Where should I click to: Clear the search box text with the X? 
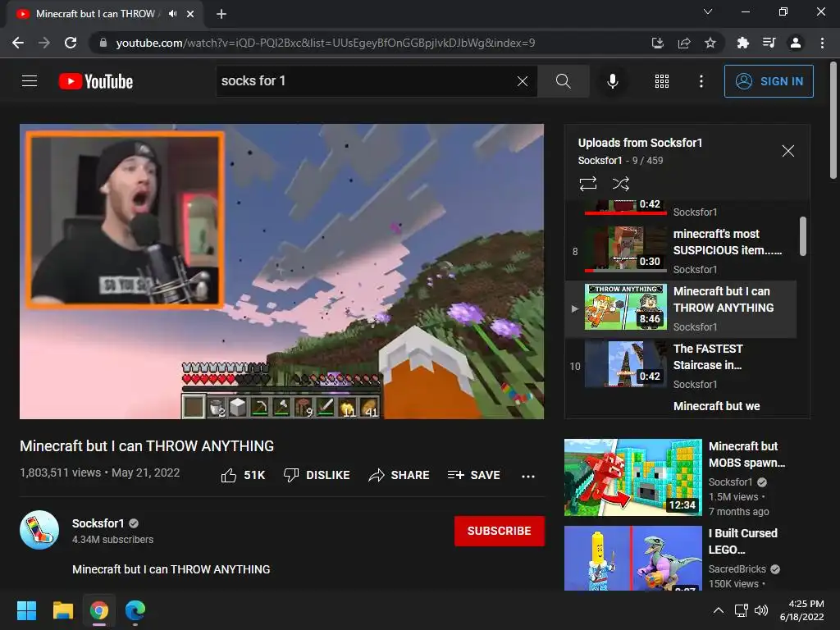(523, 81)
